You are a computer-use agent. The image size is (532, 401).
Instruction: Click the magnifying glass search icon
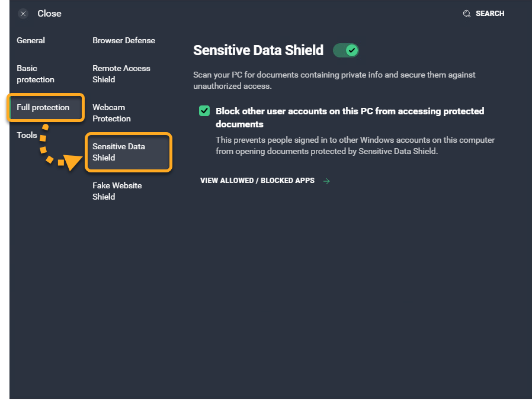(x=467, y=14)
